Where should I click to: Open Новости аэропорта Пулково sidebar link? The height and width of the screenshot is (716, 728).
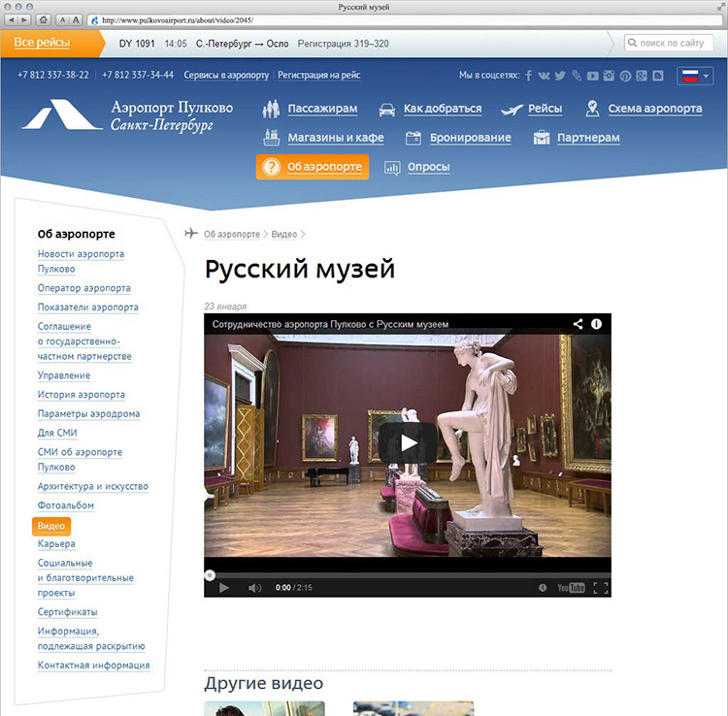[81, 261]
